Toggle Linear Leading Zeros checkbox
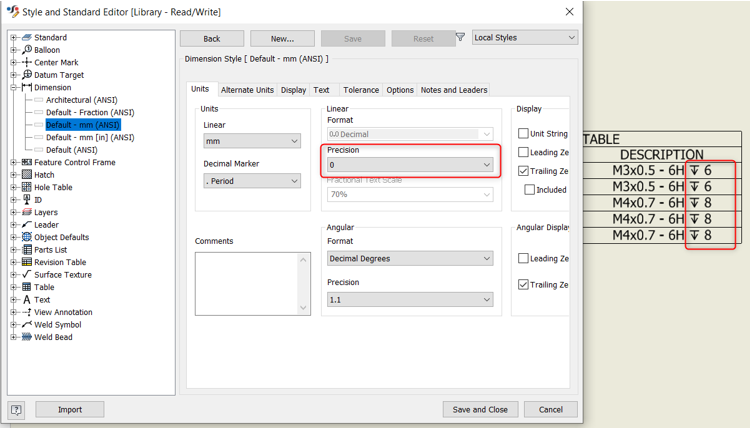 point(523,152)
